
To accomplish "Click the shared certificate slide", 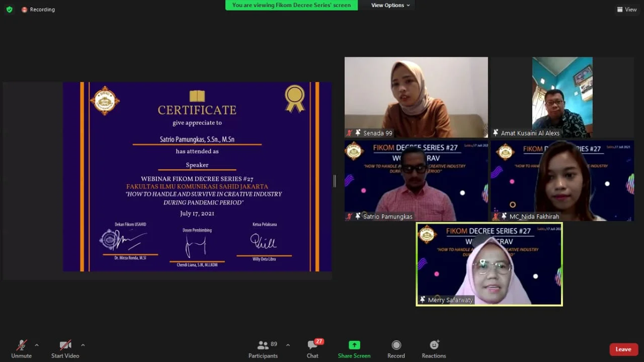I will click(197, 177).
